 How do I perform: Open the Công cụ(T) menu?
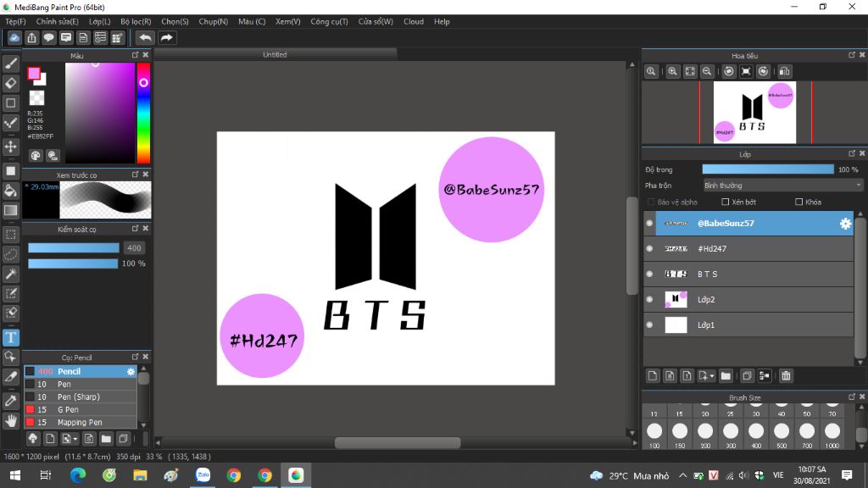(329, 21)
